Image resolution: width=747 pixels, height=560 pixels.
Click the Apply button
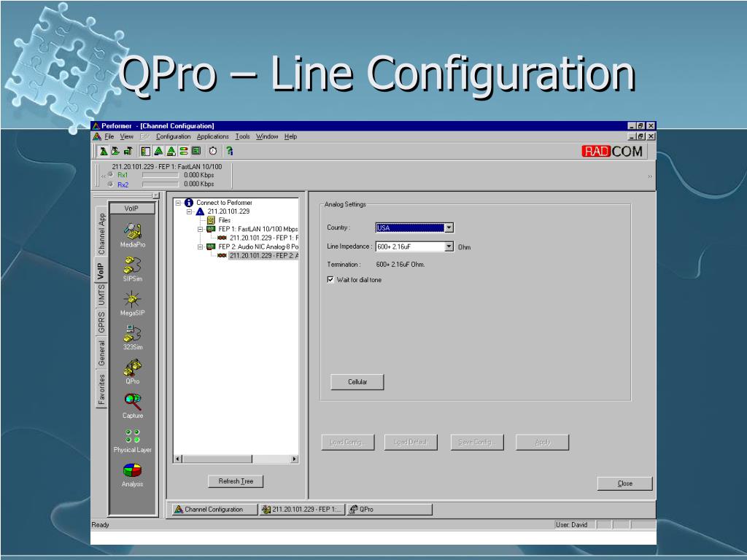[542, 443]
